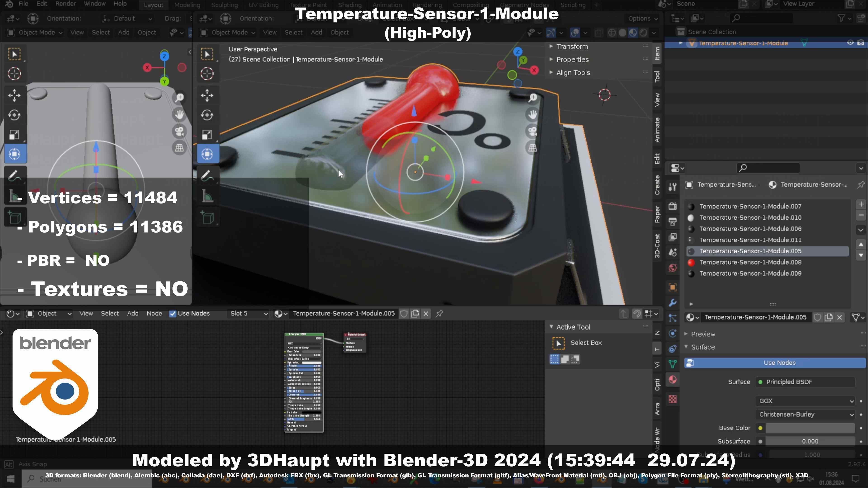The height and width of the screenshot is (488, 868).
Task: Open the Windows Start button
Action: coord(10,479)
